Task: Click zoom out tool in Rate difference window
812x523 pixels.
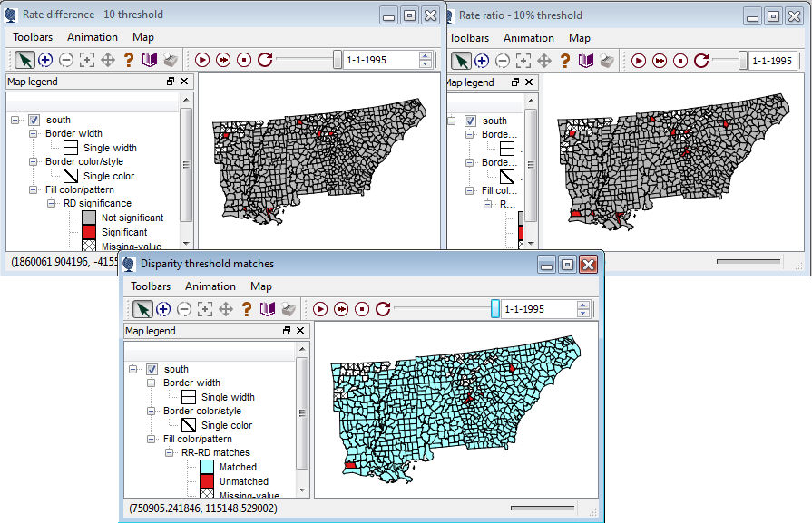Action: tap(66, 60)
